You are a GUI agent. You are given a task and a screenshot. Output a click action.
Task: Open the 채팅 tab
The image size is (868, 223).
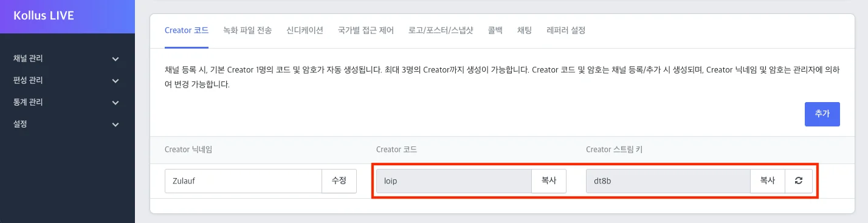tap(524, 30)
